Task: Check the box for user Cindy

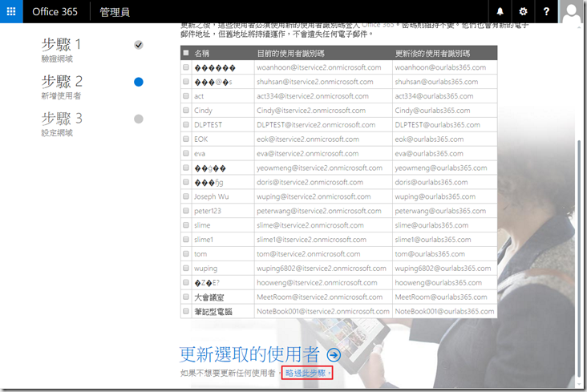Action: pos(187,111)
